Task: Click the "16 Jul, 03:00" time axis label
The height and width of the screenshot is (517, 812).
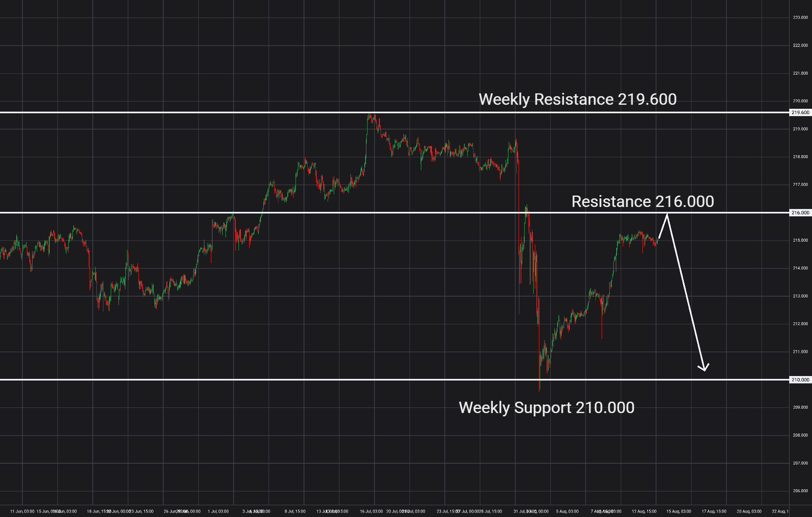Action: (371, 511)
